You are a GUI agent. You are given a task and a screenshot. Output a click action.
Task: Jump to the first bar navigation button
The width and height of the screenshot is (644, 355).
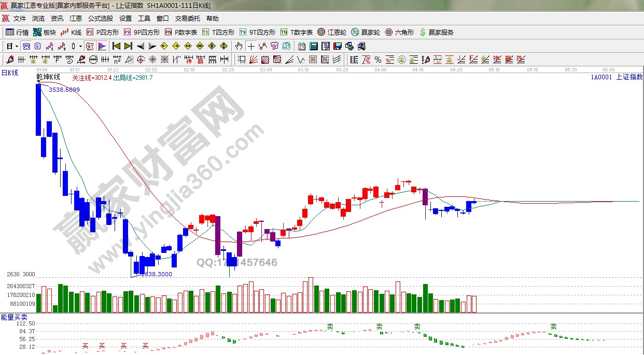pyautogui.click(x=117, y=46)
